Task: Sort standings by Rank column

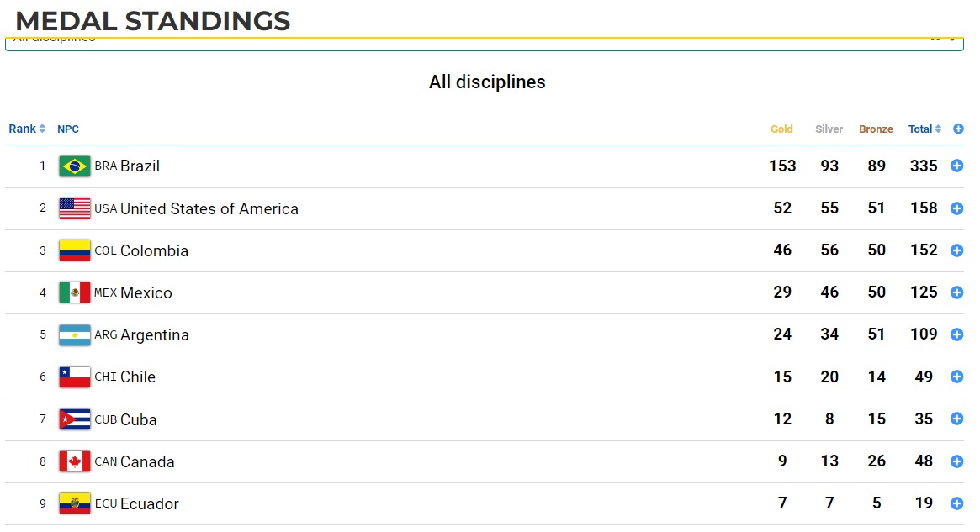Action: (x=27, y=129)
